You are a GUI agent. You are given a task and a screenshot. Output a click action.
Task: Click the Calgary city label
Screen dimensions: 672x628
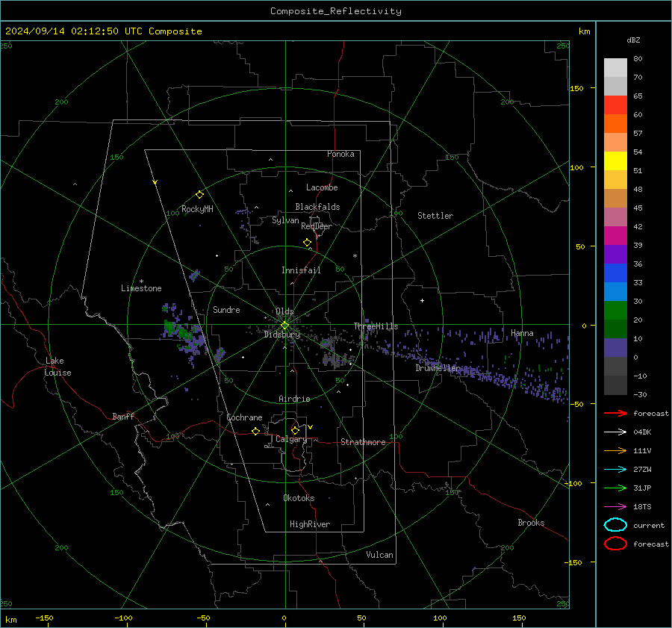pos(291,439)
